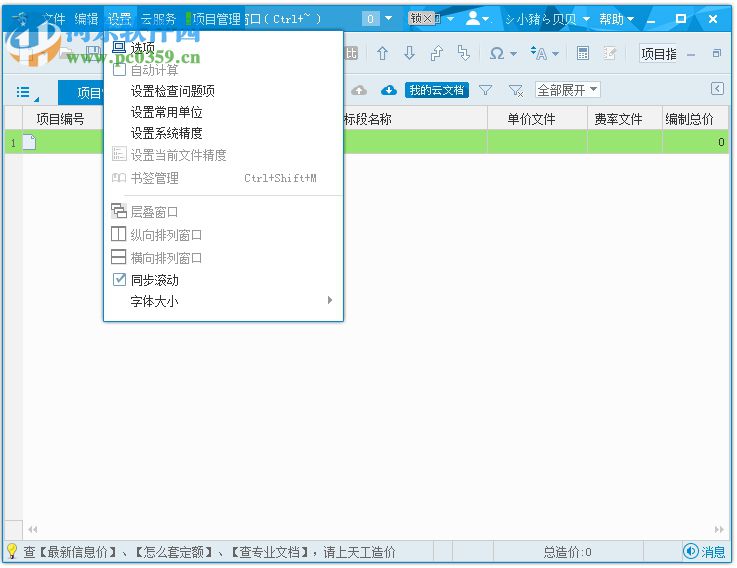737x568 pixels.
Task: Expand the Omega symbol dropdown arrow
Action: [x=514, y=54]
